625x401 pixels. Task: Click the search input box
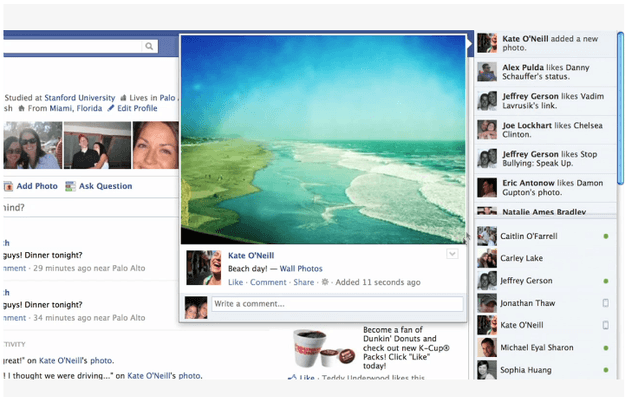72,46
